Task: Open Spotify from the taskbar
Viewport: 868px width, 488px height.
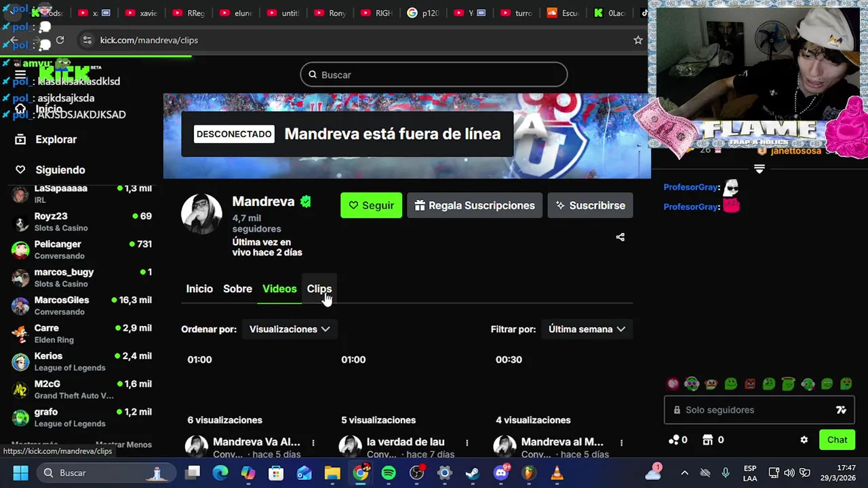Action: tap(389, 472)
